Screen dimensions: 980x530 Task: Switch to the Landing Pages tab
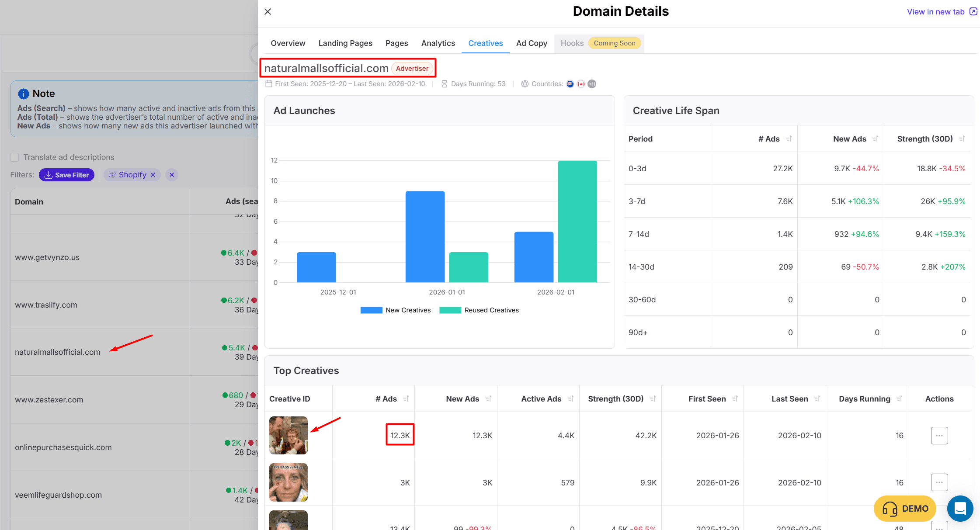(x=345, y=43)
